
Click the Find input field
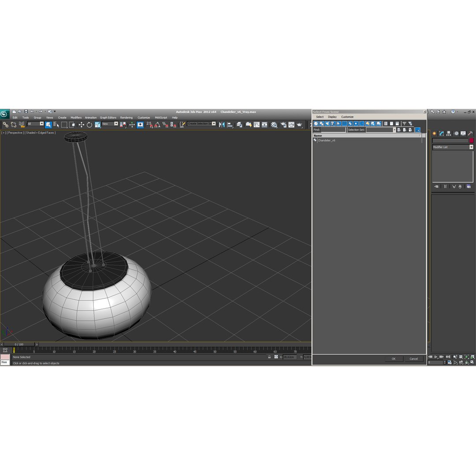[x=333, y=130]
